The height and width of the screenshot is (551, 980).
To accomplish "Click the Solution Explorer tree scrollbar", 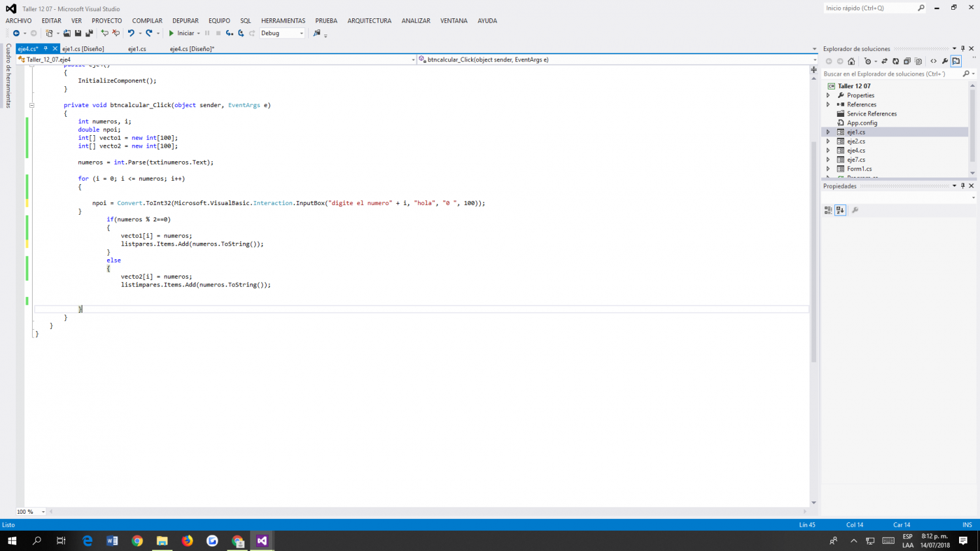I will pyautogui.click(x=973, y=125).
